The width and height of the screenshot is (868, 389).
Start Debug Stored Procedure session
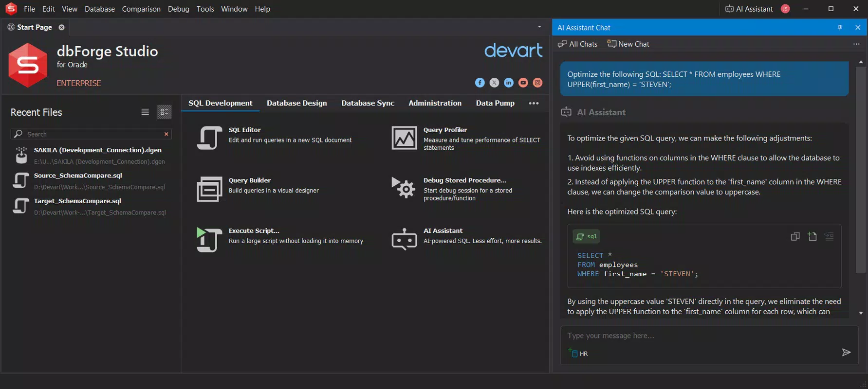click(452, 189)
